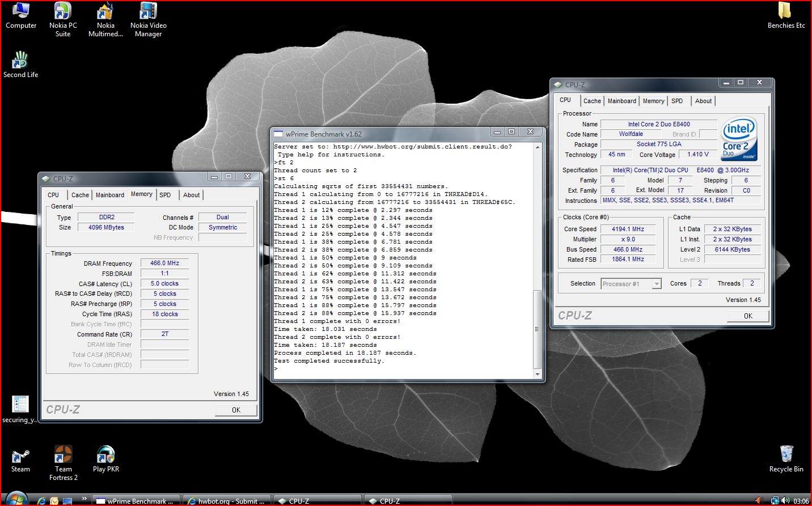This screenshot has width=812, height=506.
Task: Click the Size field 4096 MBytes
Action: pyautogui.click(x=106, y=227)
